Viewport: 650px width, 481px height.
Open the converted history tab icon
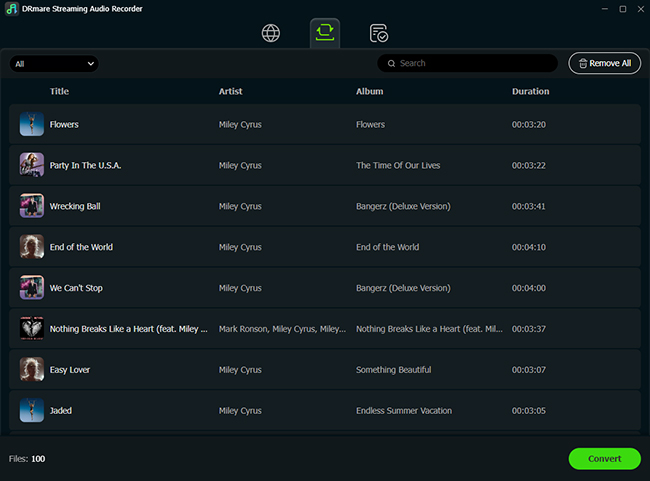point(378,33)
